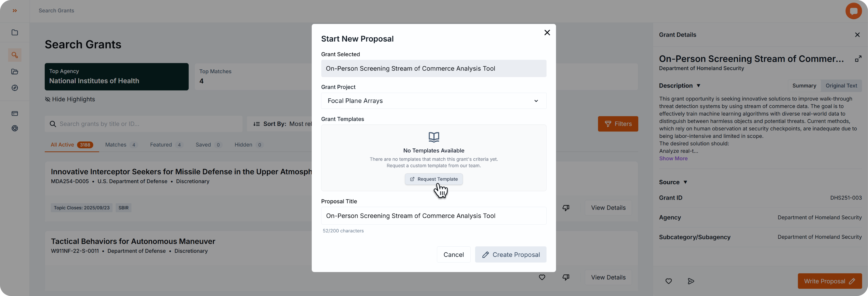Click Show More link in description
Viewport: 868px width, 296px height.
coord(673,158)
